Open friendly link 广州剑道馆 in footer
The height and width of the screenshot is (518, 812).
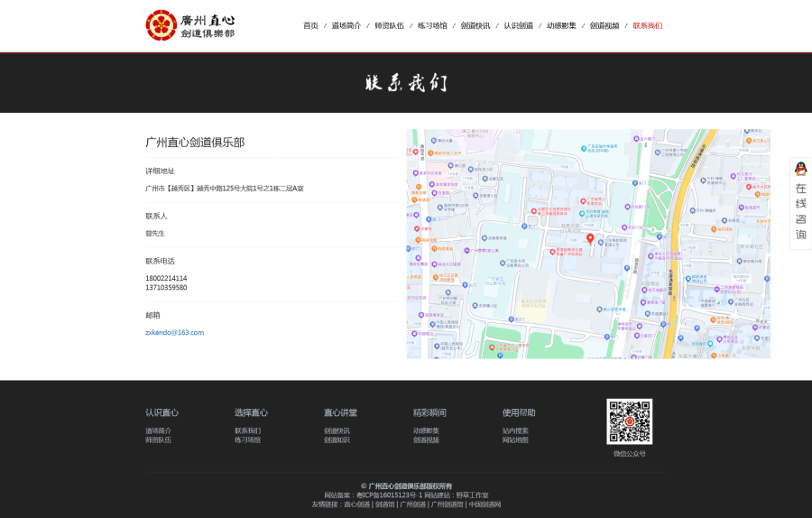point(448,504)
